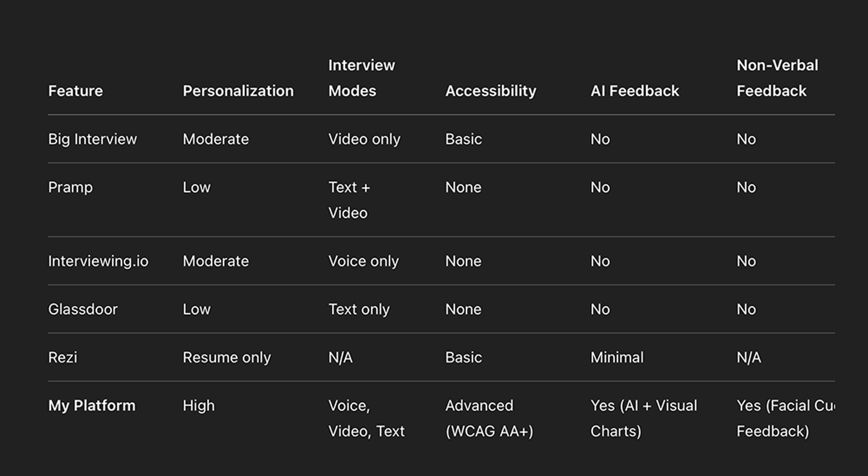Select the Non-Verbal Feedback header
The width and height of the screenshot is (868, 476).
777,78
